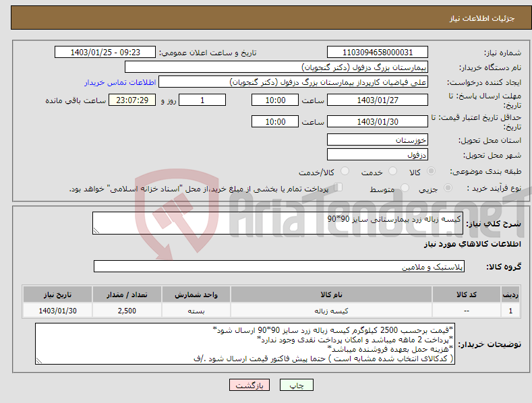
Task: Click the need date cell 1403/01/30
Action: [58, 311]
